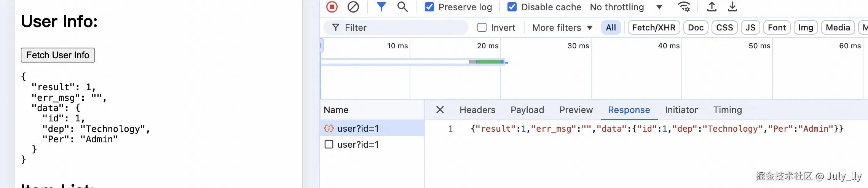Clear the network log
Screen dimensions: 868x188
(x=353, y=7)
